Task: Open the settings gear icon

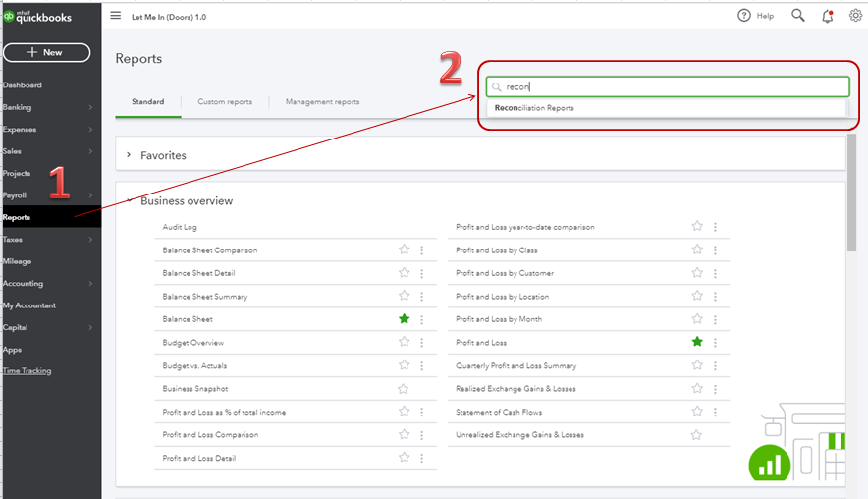Action: point(855,16)
